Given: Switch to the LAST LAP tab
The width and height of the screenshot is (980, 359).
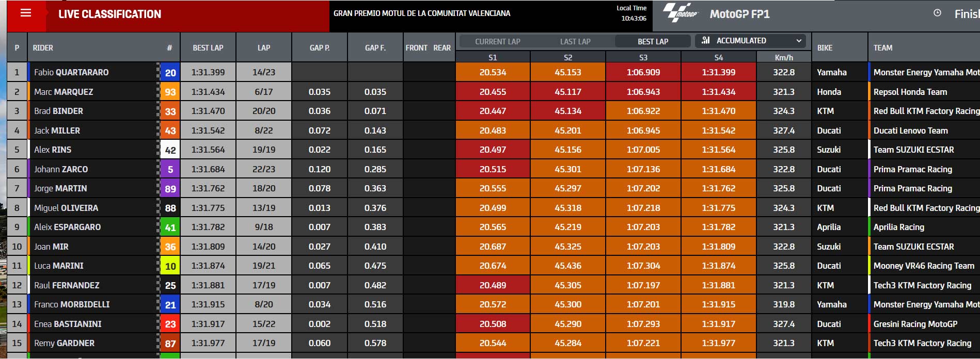Looking at the screenshot, I should click(x=575, y=41).
